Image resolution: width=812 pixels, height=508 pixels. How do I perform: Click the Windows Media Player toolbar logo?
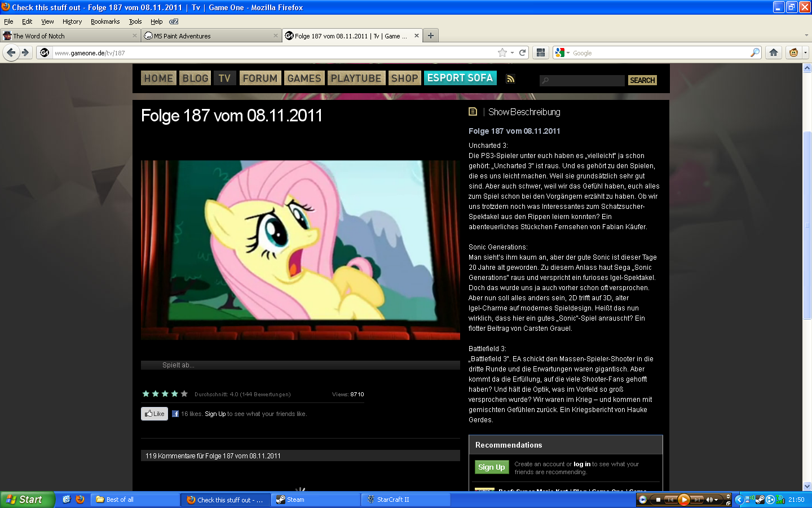[642, 500]
